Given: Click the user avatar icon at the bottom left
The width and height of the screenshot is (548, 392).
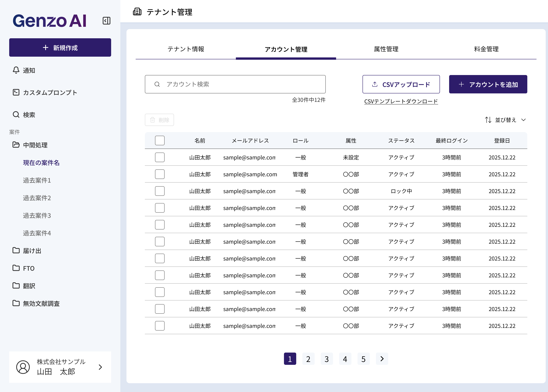Looking at the screenshot, I should [23, 367].
